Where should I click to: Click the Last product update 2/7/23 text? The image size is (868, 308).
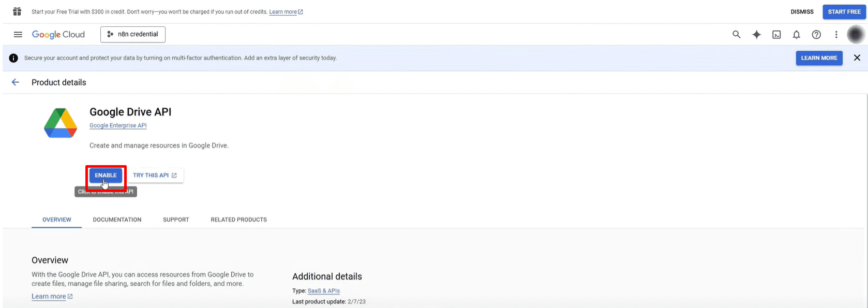329,302
